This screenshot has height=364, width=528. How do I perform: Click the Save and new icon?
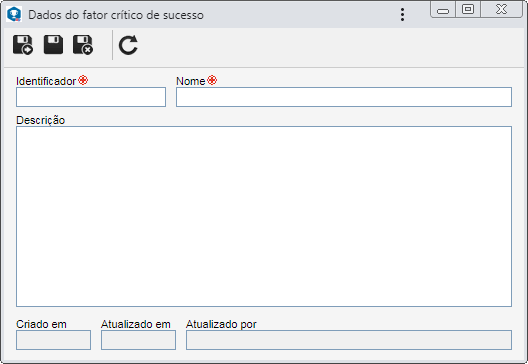click(x=23, y=45)
